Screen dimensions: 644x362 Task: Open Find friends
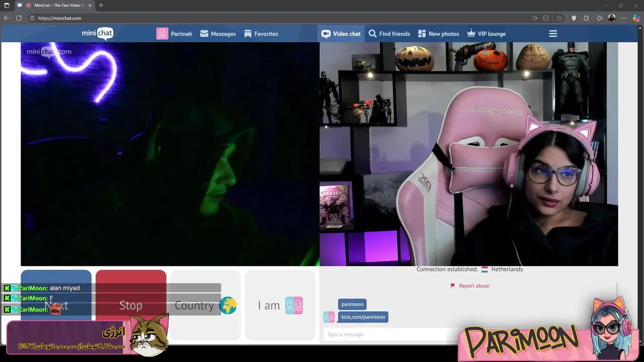click(x=389, y=34)
